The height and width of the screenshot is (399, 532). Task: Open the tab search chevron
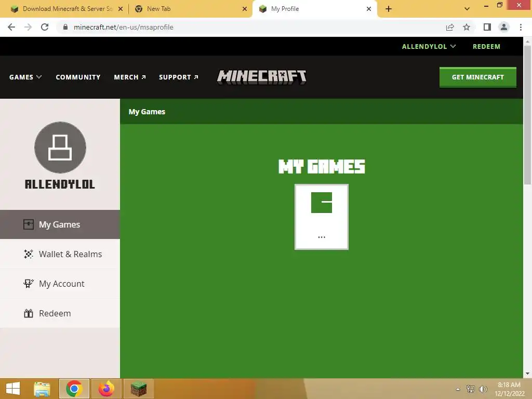click(x=467, y=9)
